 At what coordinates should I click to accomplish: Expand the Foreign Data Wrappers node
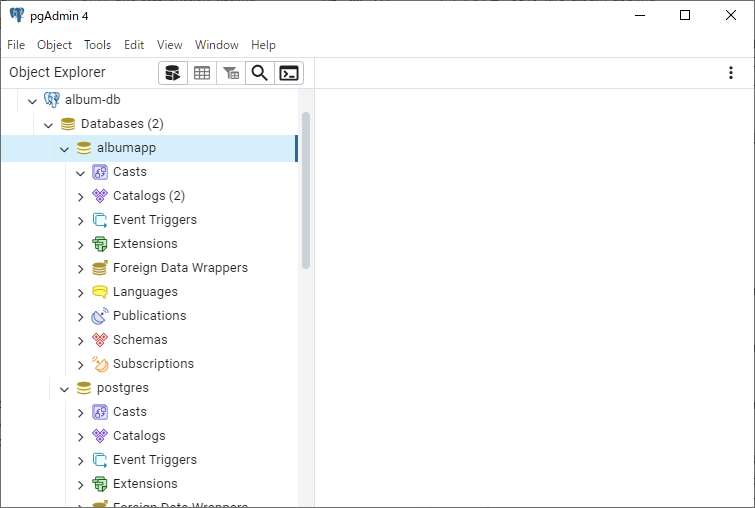point(80,269)
